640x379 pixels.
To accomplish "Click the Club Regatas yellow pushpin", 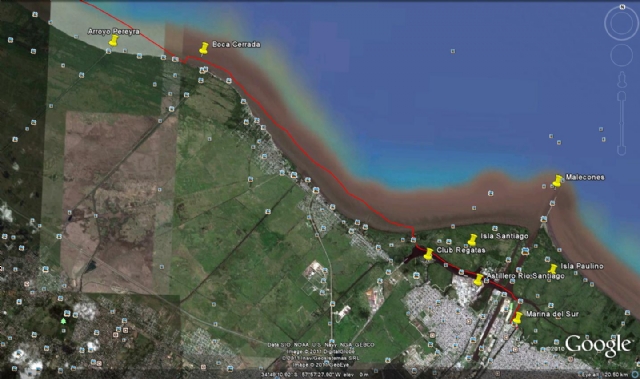I will click(x=428, y=254).
